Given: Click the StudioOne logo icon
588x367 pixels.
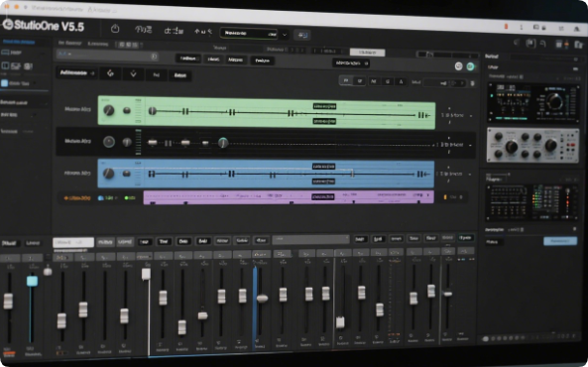Looking at the screenshot, I should (8, 25).
